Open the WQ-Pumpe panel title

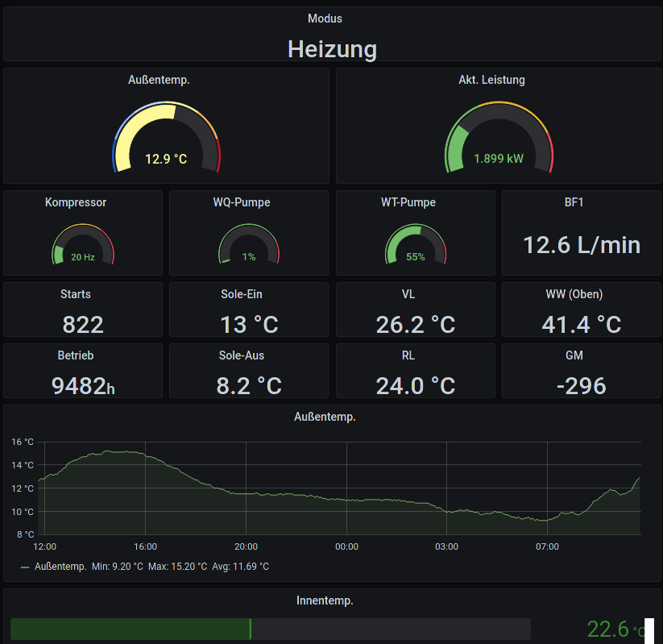click(x=242, y=202)
